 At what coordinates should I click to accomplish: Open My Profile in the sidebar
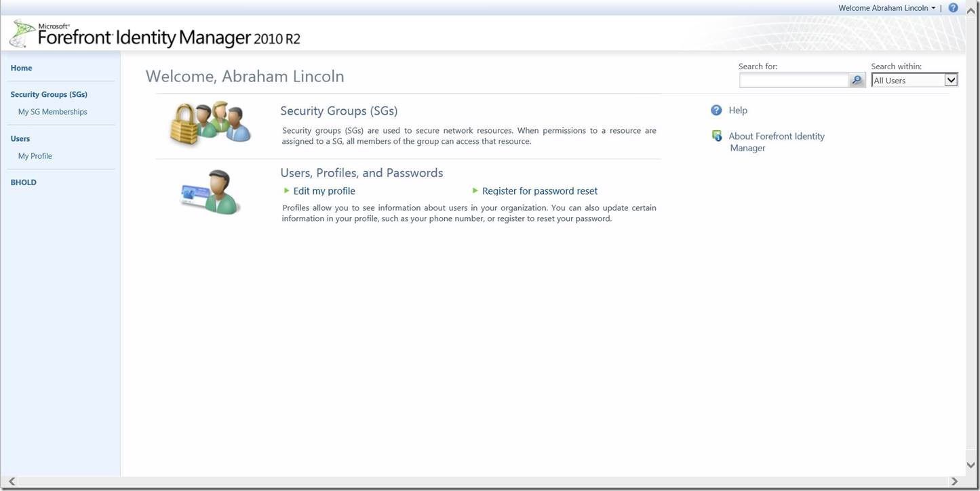tap(35, 156)
